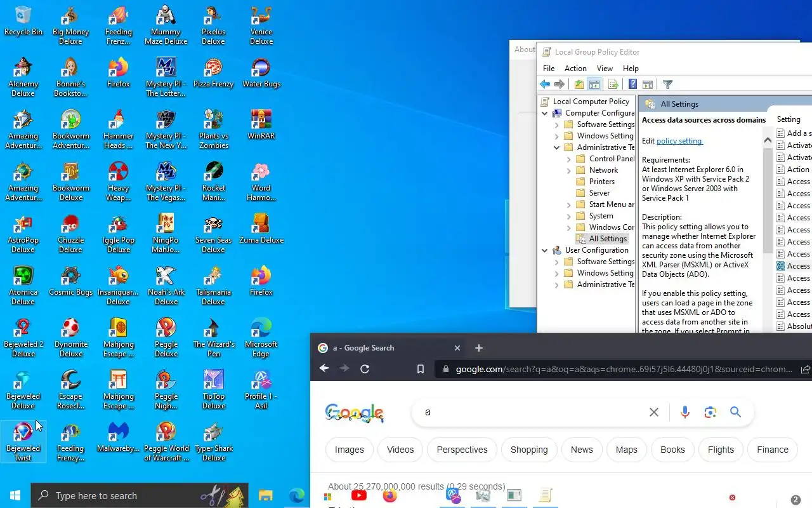Select Local Computer Policy root node
This screenshot has width=812, height=508.
[591, 102]
